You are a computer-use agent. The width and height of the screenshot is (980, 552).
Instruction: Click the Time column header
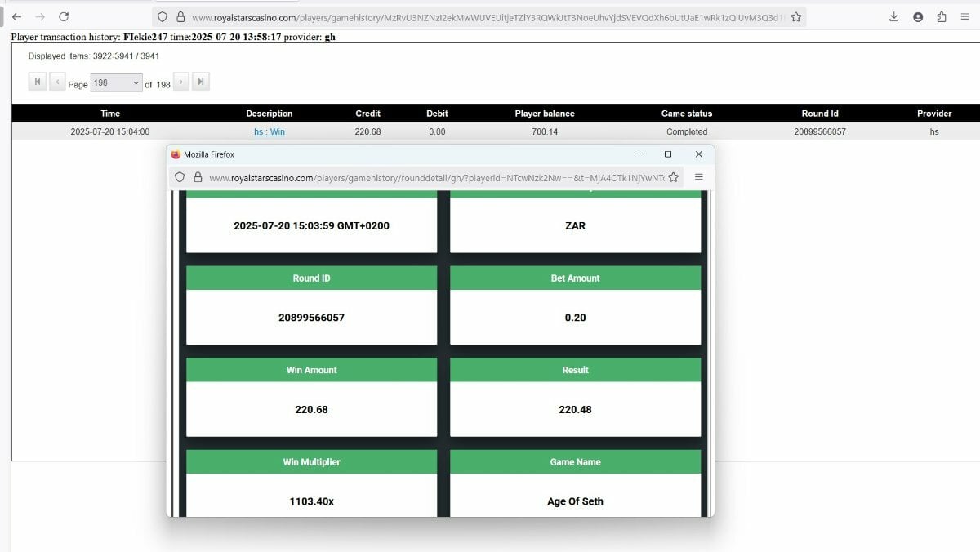tap(110, 114)
